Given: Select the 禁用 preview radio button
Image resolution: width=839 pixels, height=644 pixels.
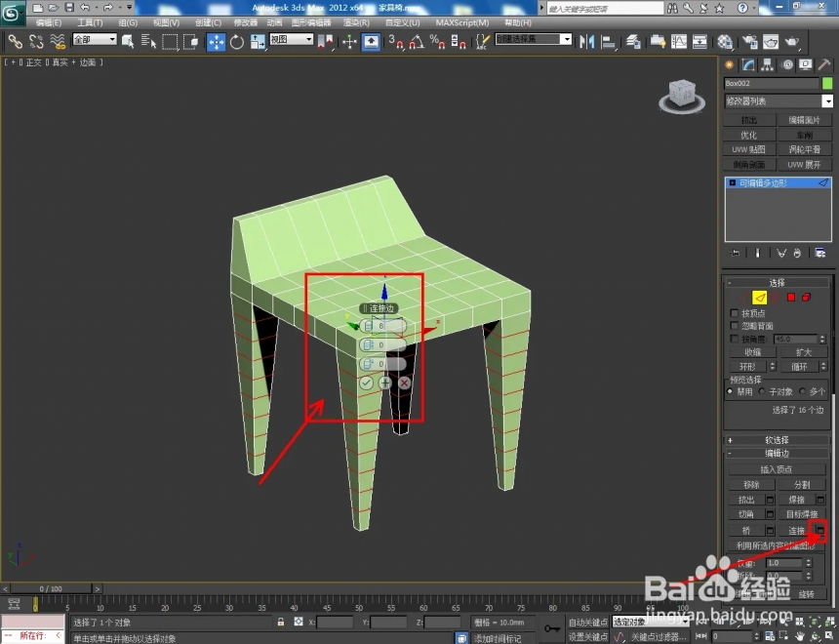Looking at the screenshot, I should tap(730, 391).
